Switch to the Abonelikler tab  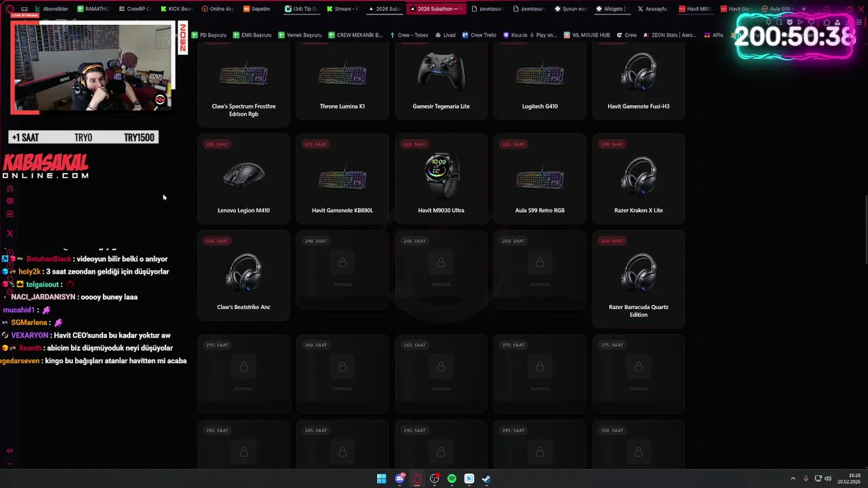52,9
